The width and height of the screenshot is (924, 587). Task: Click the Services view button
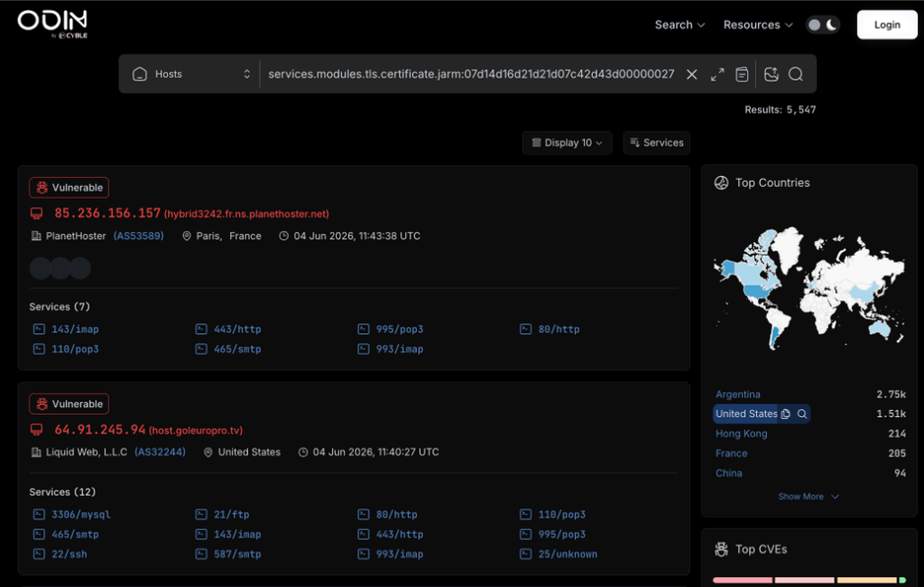657,143
